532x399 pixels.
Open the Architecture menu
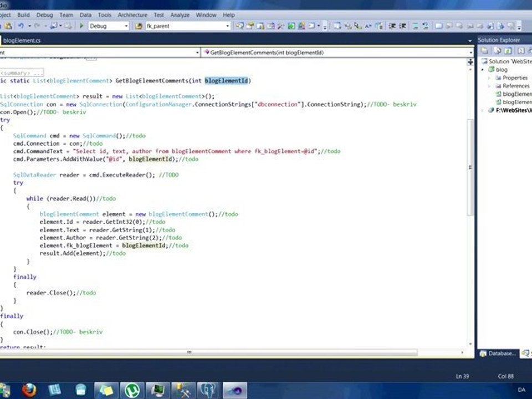click(132, 15)
